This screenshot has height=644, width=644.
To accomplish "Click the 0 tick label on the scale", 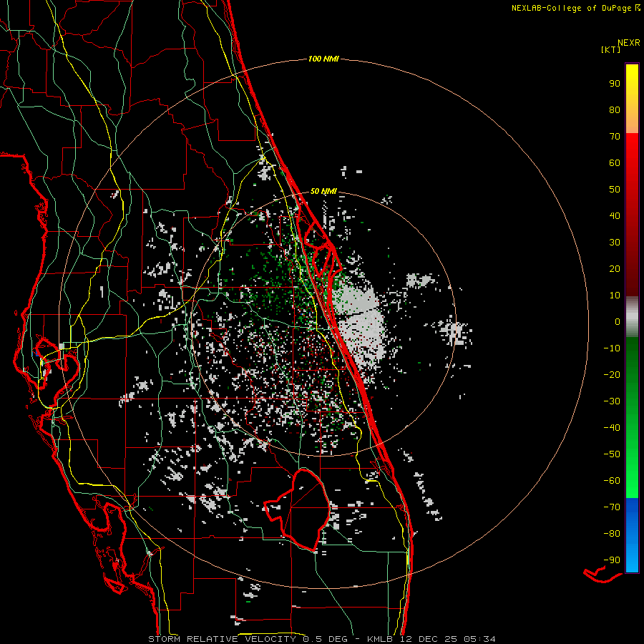I will [617, 322].
